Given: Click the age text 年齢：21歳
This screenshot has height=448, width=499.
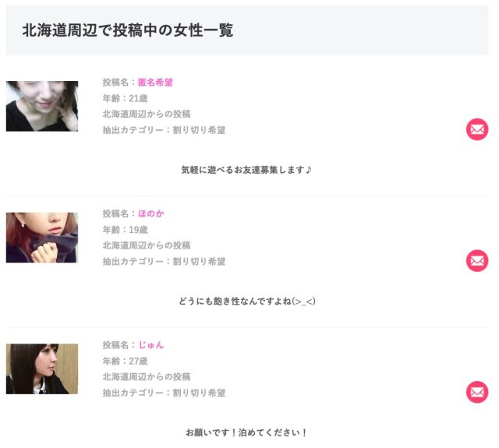Looking at the screenshot, I should [125, 98].
